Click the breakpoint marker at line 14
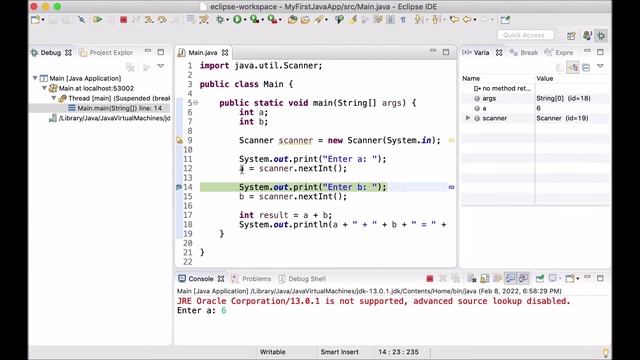 click(x=179, y=187)
